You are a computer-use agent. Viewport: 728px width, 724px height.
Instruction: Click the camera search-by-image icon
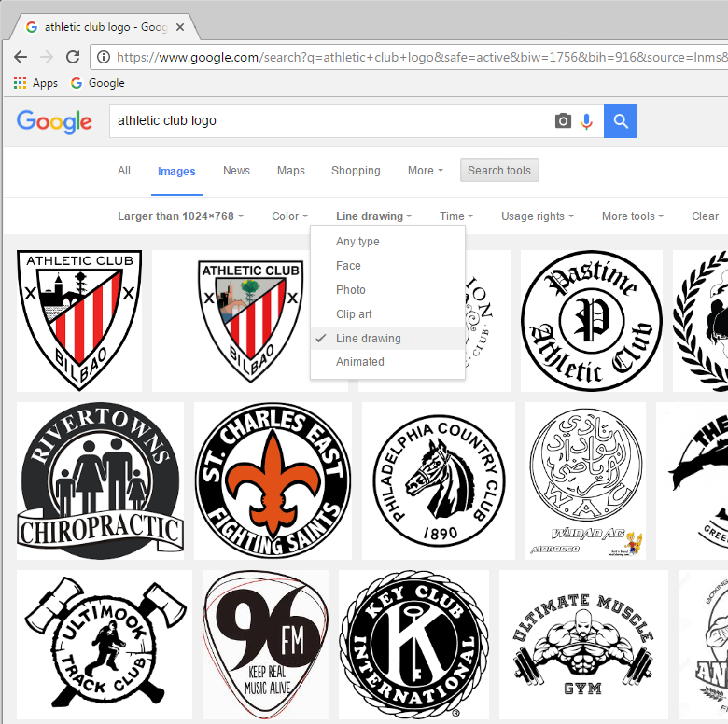563,121
